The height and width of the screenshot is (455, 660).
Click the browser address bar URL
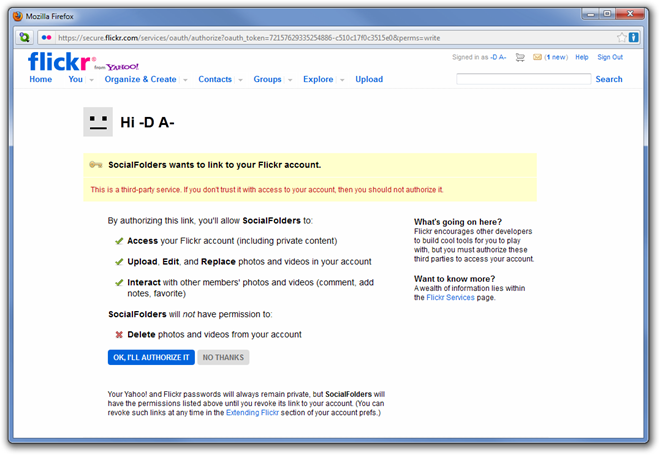[249, 38]
